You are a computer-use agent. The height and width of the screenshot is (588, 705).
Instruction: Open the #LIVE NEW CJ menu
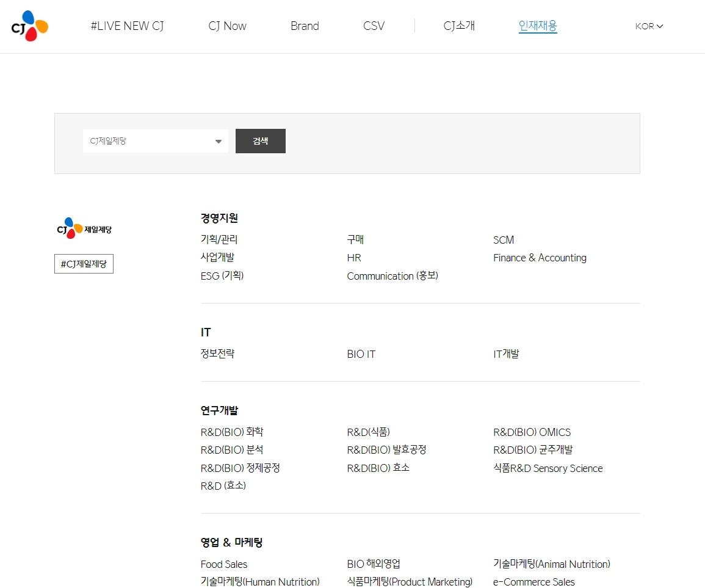127,26
